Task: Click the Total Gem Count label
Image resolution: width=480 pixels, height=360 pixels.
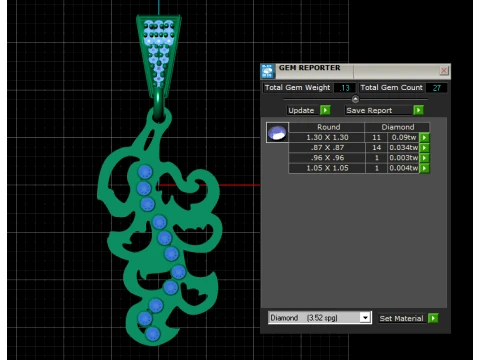Action: point(392,88)
